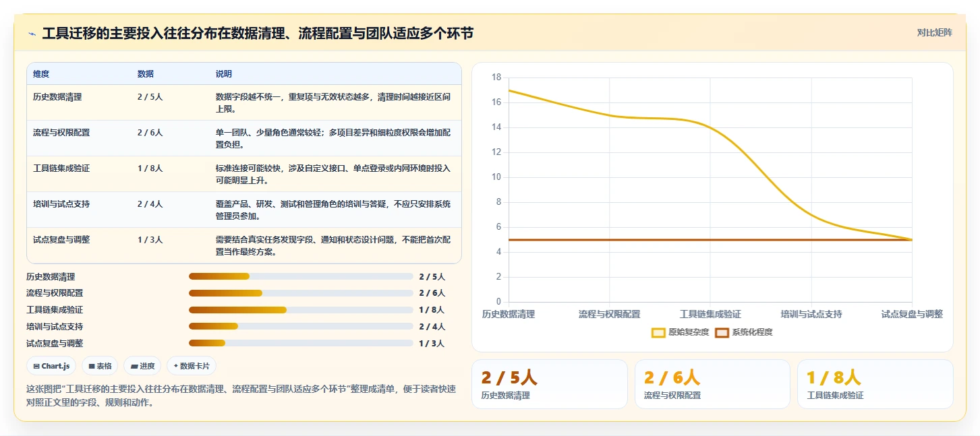Click the 对比矩阵 label in the header
Image resolution: width=980 pixels, height=436 pixels.
[x=934, y=32]
